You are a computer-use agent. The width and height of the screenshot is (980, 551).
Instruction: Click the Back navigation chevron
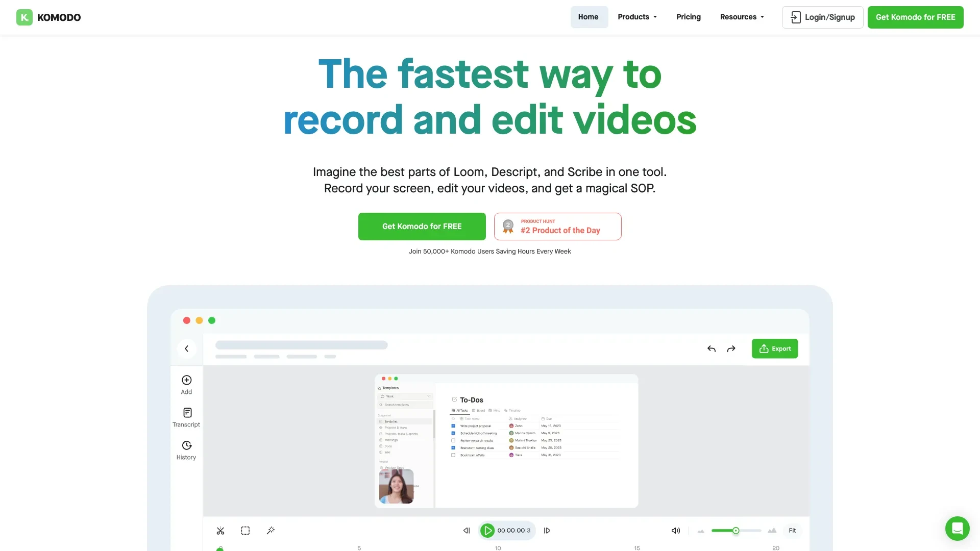tap(186, 348)
